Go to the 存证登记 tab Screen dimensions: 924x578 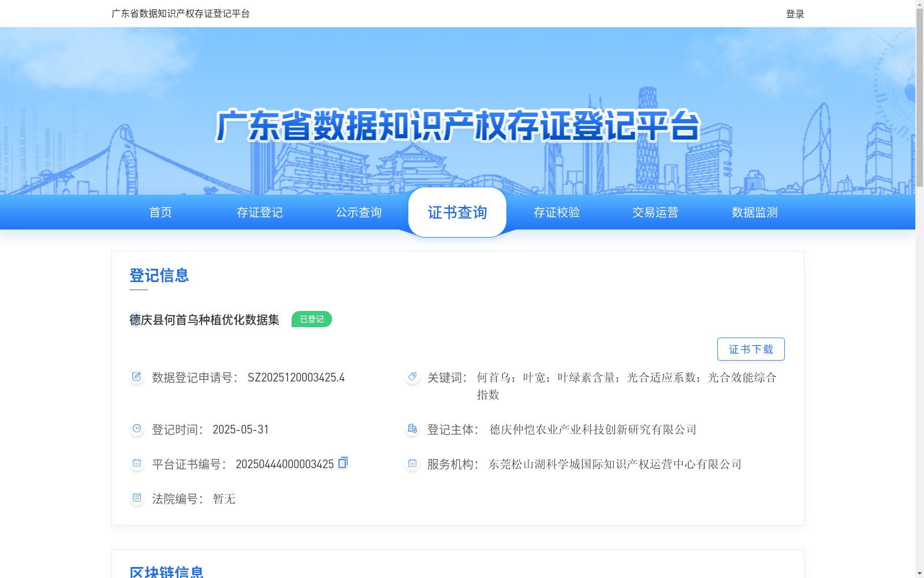click(260, 212)
